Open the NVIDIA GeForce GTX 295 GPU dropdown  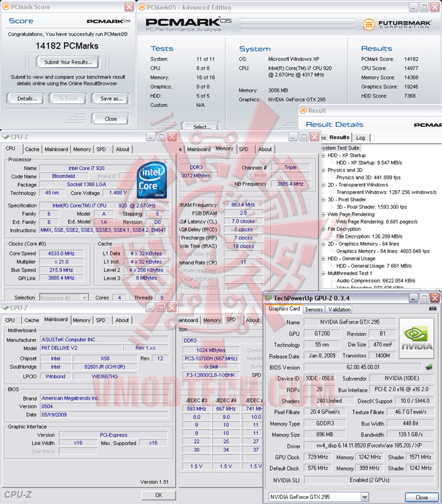(x=365, y=497)
